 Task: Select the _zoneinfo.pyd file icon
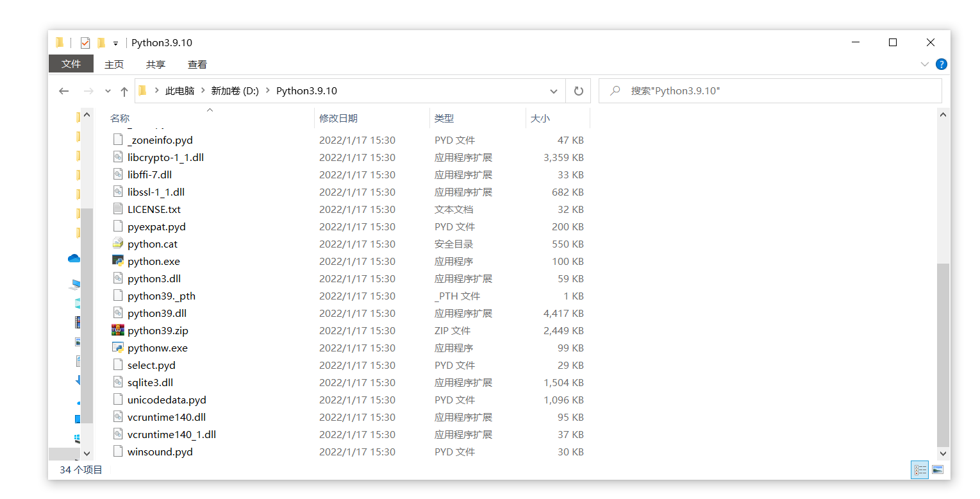click(x=117, y=140)
